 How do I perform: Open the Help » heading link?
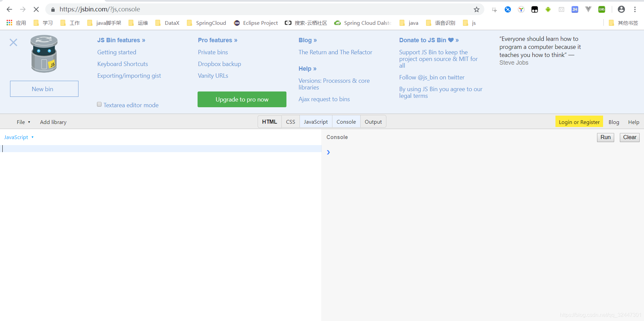pos(308,68)
